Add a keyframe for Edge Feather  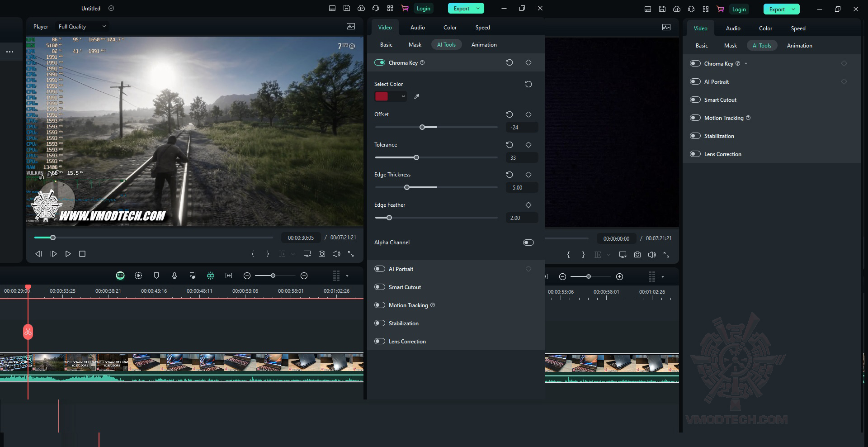click(x=528, y=205)
